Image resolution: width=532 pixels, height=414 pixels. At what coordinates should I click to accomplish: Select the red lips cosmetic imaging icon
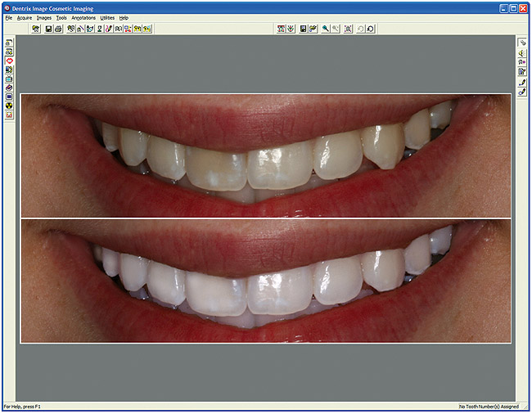[x=9, y=61]
